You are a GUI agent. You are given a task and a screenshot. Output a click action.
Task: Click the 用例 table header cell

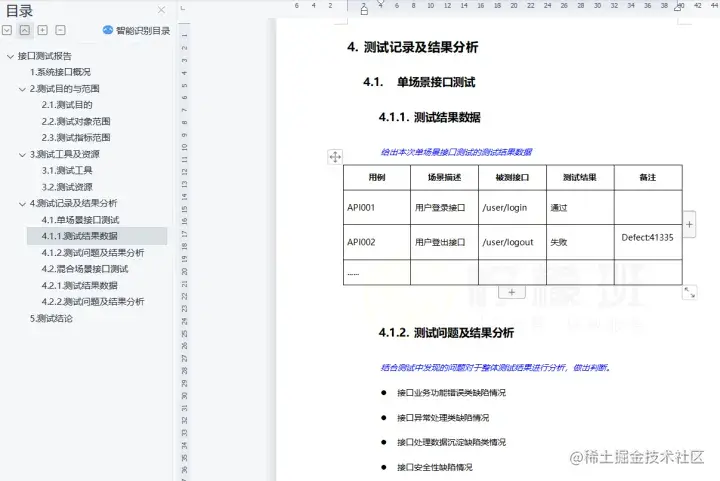pos(377,178)
